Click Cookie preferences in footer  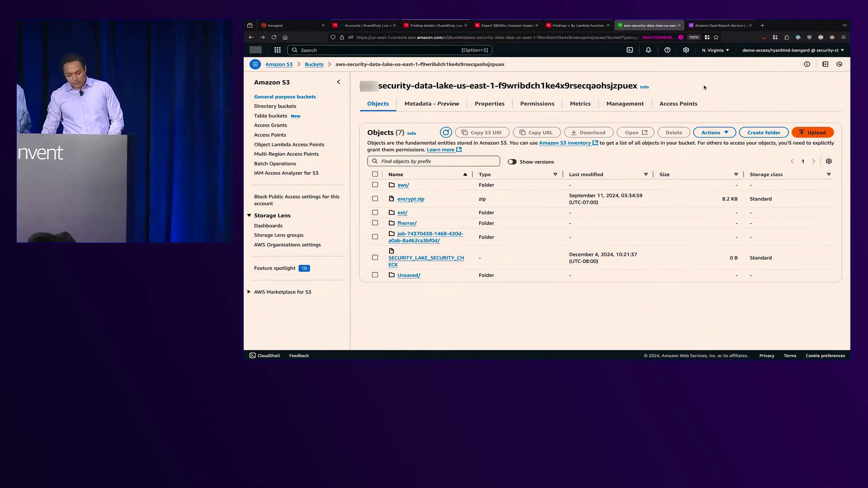click(x=825, y=356)
